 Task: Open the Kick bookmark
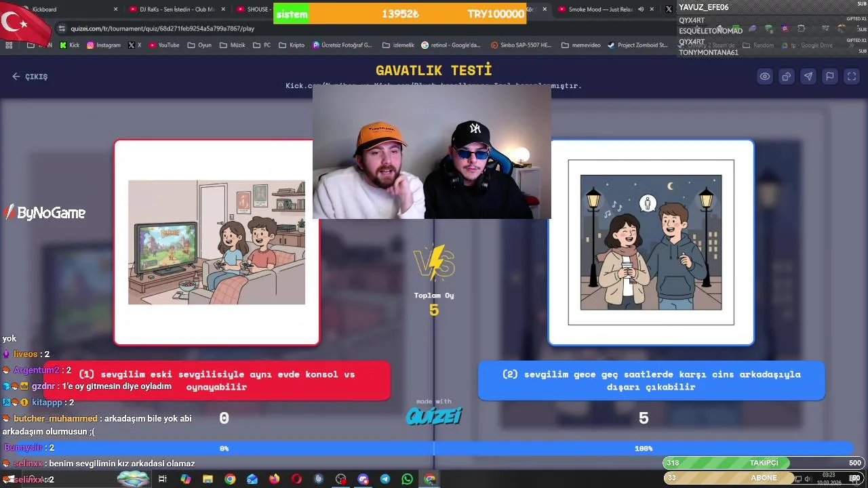point(70,45)
